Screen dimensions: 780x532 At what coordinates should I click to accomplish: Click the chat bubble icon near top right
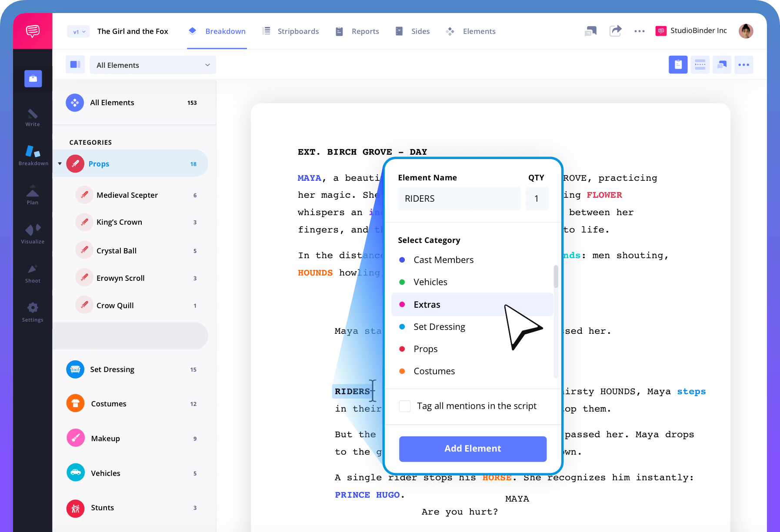590,31
